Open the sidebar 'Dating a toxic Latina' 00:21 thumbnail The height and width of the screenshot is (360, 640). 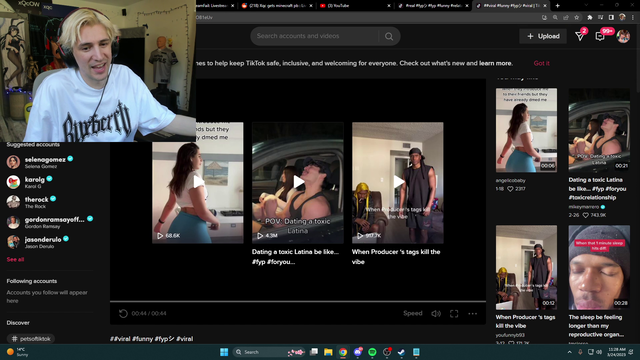click(x=599, y=130)
